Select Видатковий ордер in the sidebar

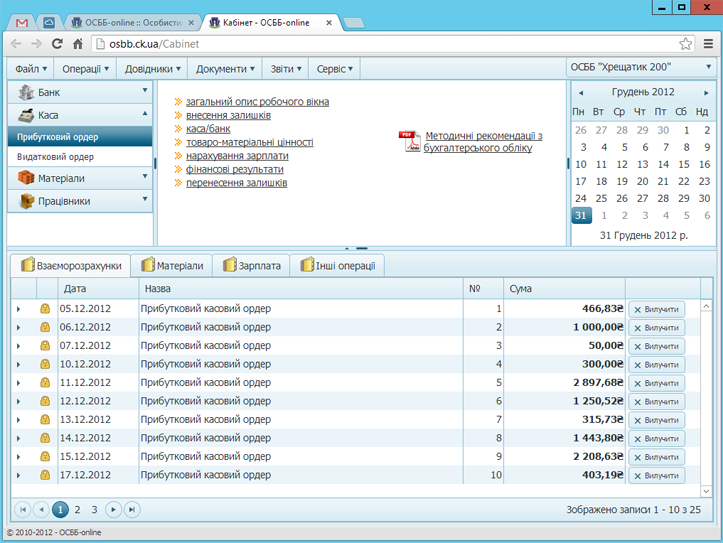55,157
